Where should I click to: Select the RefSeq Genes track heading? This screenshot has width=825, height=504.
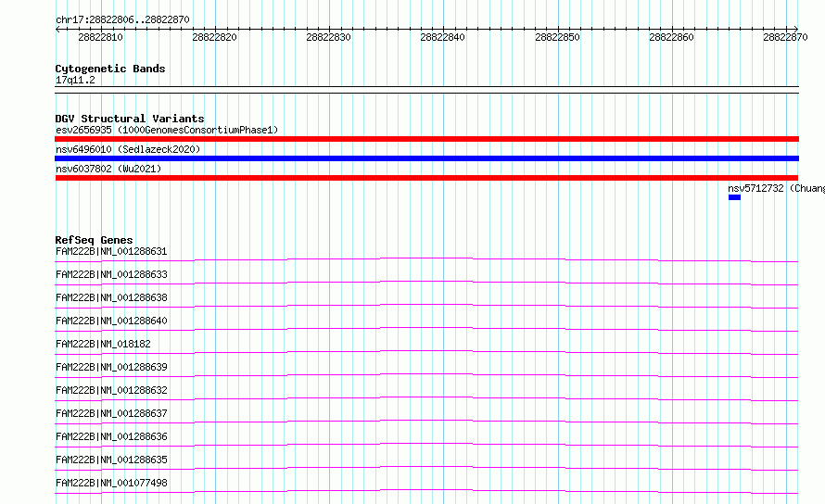(95, 240)
